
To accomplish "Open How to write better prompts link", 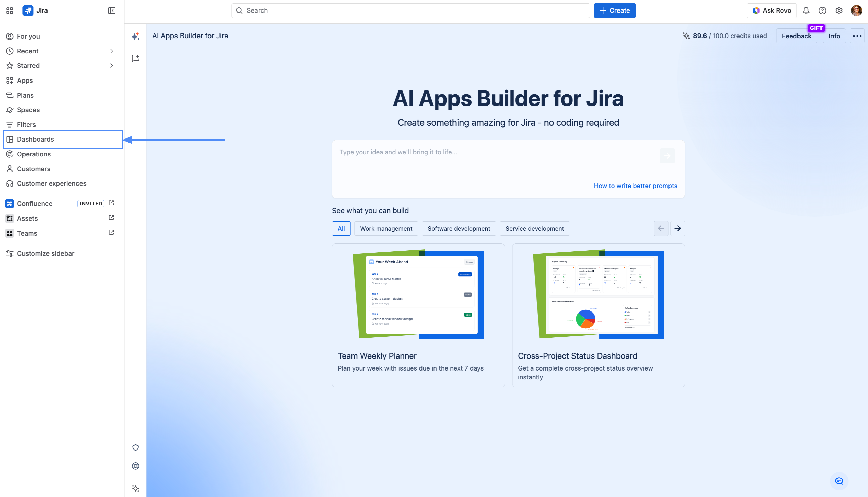I will pos(635,186).
